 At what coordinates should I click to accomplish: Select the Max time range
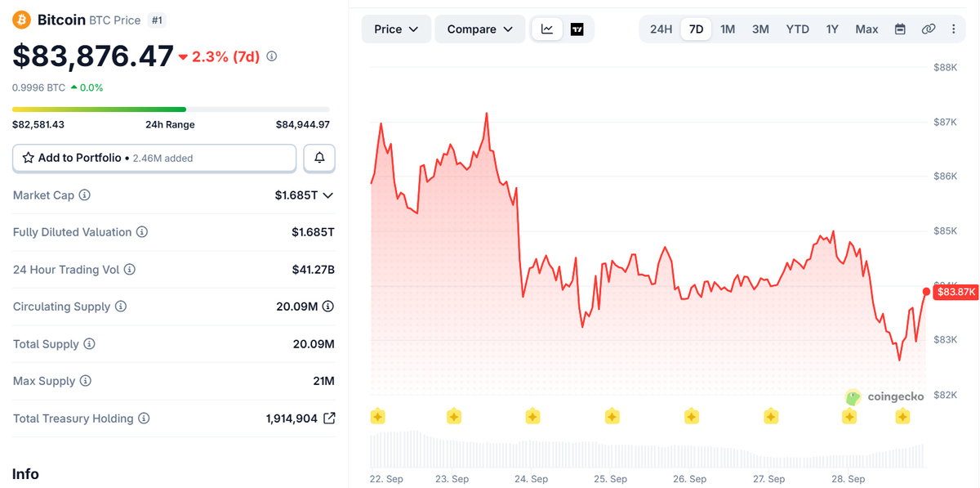(x=866, y=29)
